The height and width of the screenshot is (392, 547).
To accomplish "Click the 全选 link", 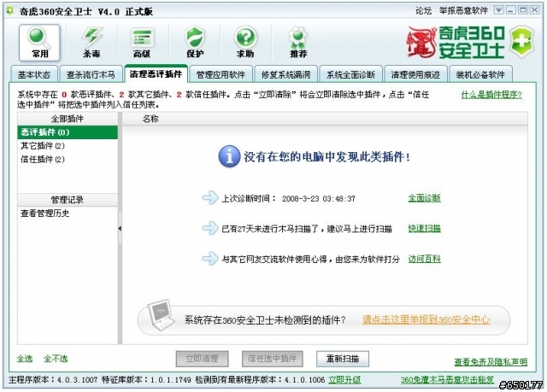I will tap(25, 359).
